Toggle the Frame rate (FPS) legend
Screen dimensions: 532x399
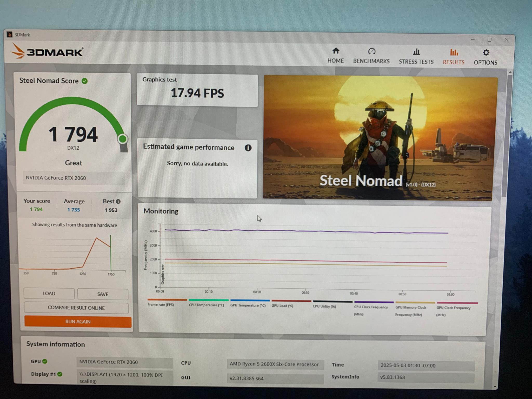pyautogui.click(x=167, y=303)
